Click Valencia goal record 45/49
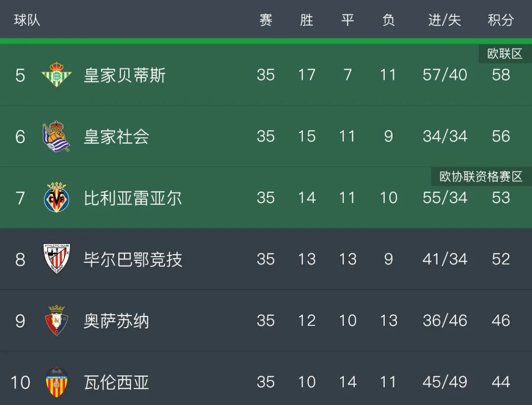 pyautogui.click(x=445, y=382)
